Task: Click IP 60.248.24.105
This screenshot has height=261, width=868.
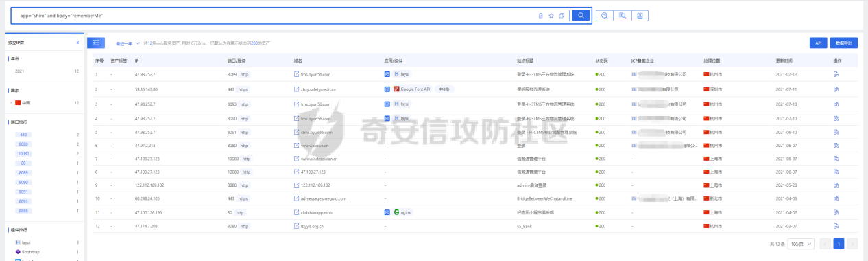Action: 147,198
